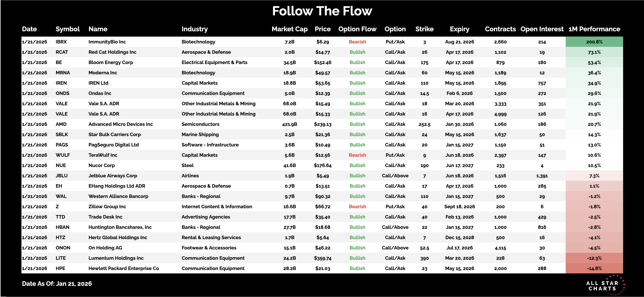Viewport: 644px width, 297px height.
Task: Click the green 200.8% performance cell
Action: pyautogui.click(x=594, y=42)
